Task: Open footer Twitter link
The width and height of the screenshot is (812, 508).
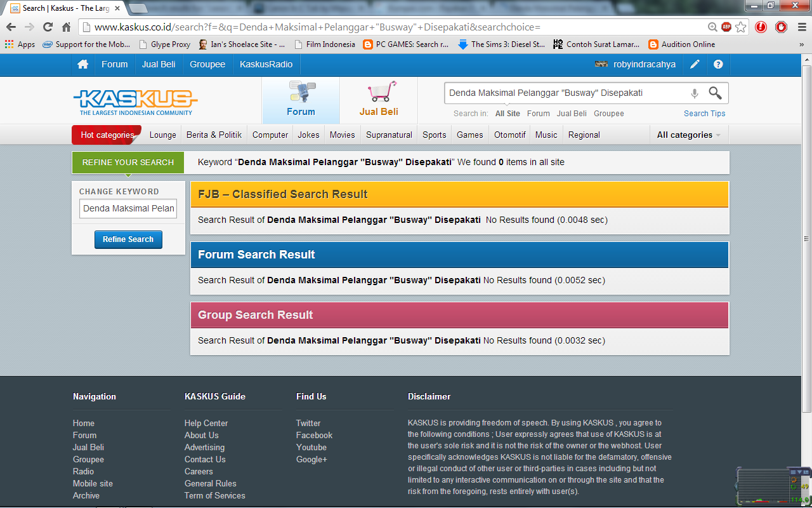Action: pos(308,423)
